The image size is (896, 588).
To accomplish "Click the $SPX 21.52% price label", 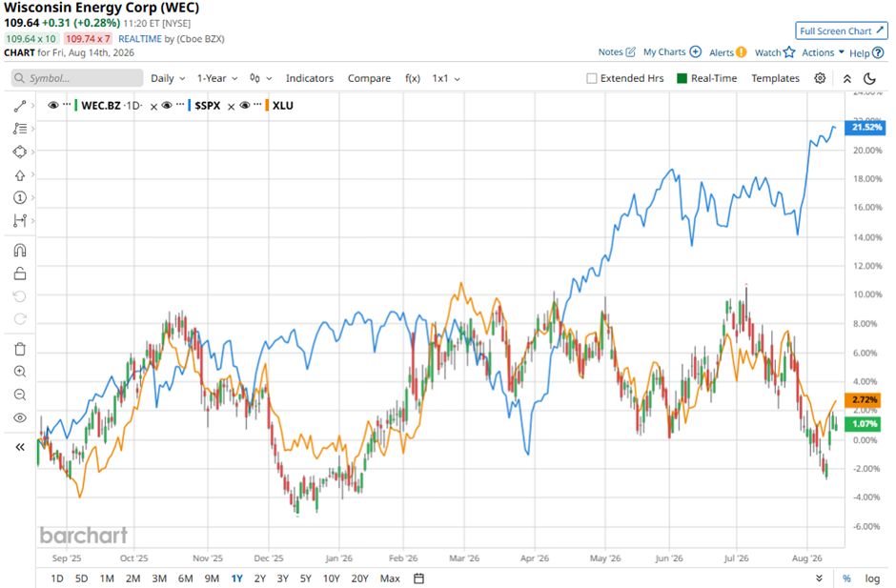I will coord(865,127).
